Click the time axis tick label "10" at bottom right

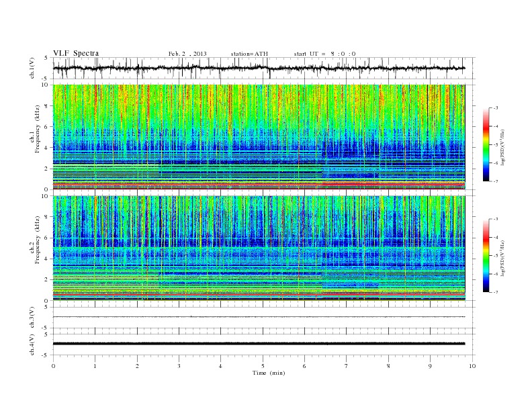pos(472,366)
